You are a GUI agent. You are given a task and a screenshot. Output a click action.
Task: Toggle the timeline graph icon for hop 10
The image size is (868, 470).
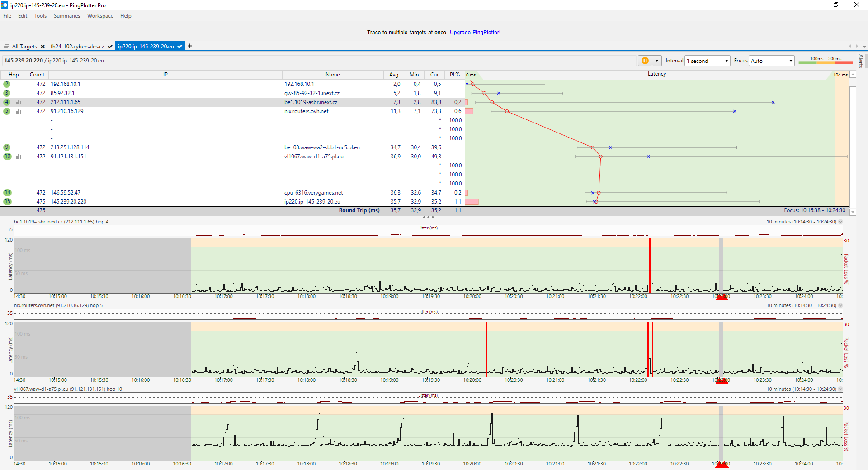19,157
